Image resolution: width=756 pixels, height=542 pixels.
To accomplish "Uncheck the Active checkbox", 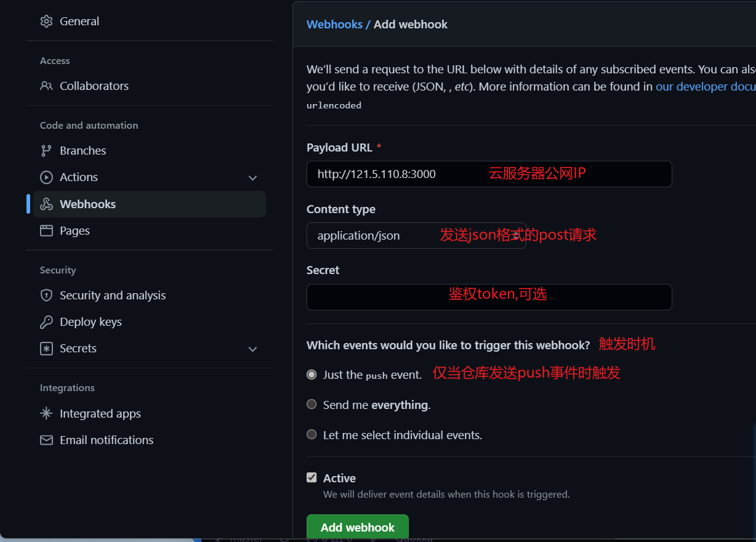I will click(312, 478).
